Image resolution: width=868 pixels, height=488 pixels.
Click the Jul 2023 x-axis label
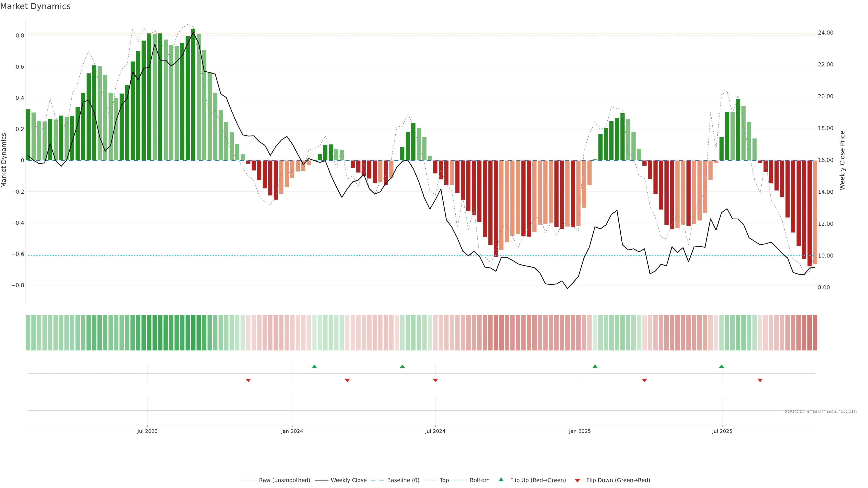(x=147, y=431)
